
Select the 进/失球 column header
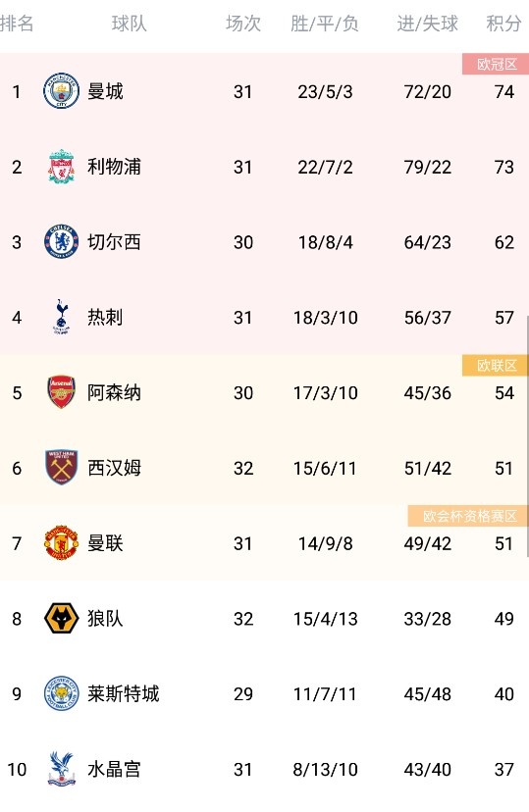click(428, 24)
